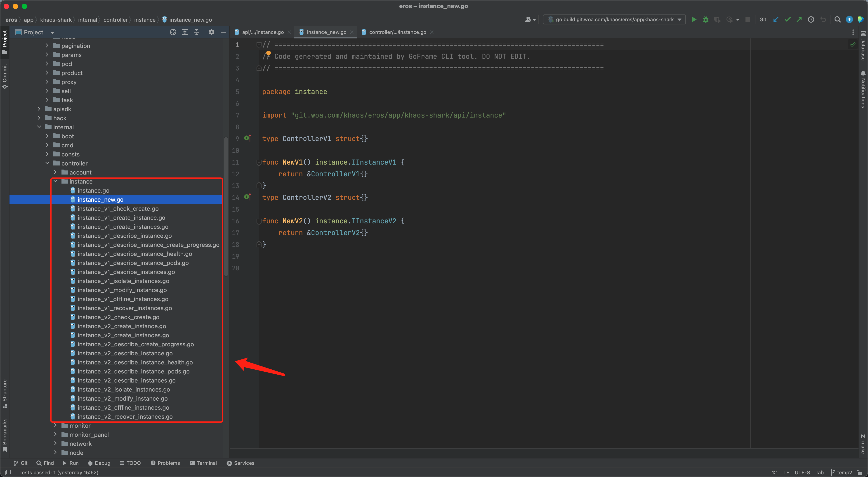Click collapse all icon in Project panel

tap(197, 32)
